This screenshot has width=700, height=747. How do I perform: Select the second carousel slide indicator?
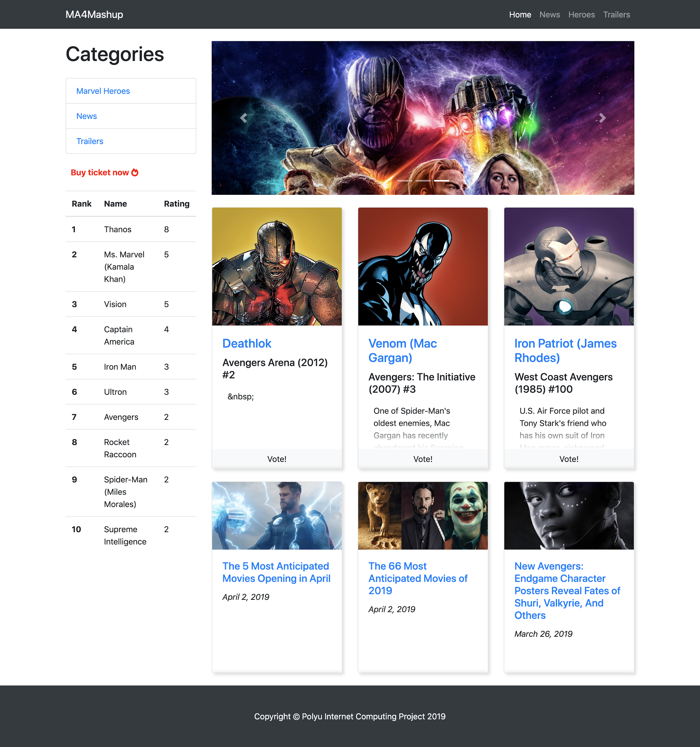point(423,181)
